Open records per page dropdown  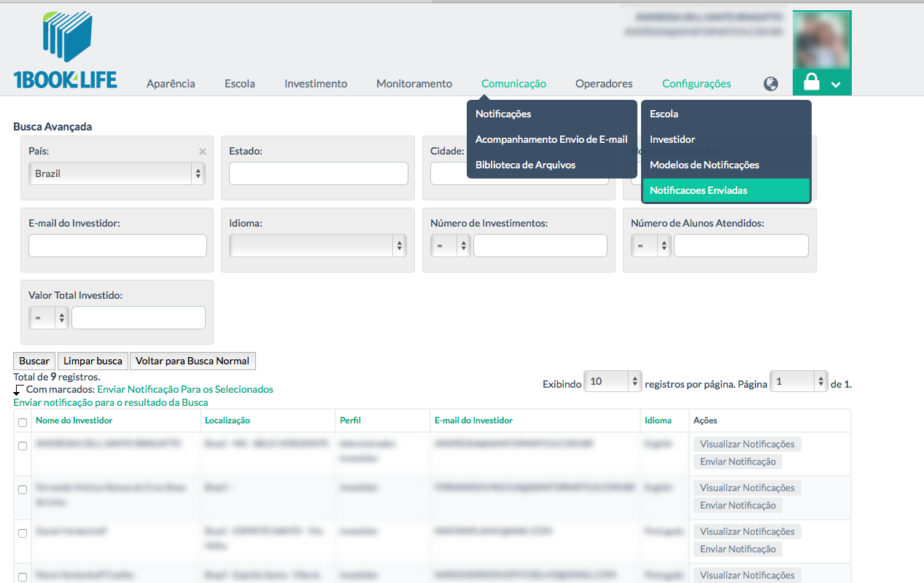point(613,381)
